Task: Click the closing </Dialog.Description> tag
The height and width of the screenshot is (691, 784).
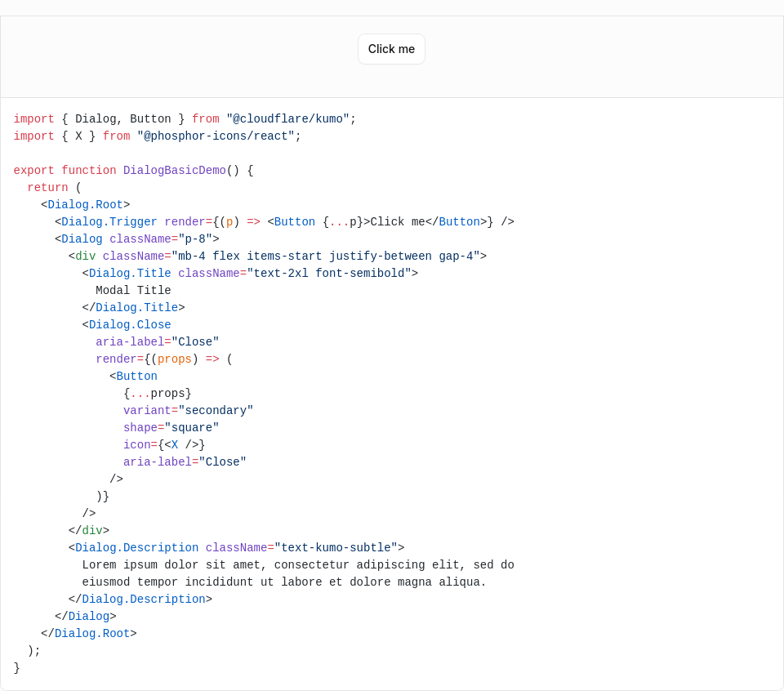Action: tap(140, 599)
